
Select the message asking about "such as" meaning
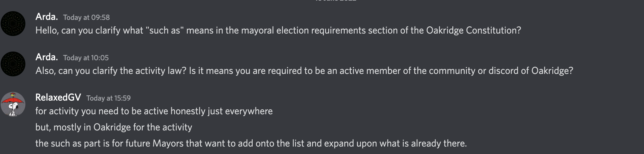(278, 30)
